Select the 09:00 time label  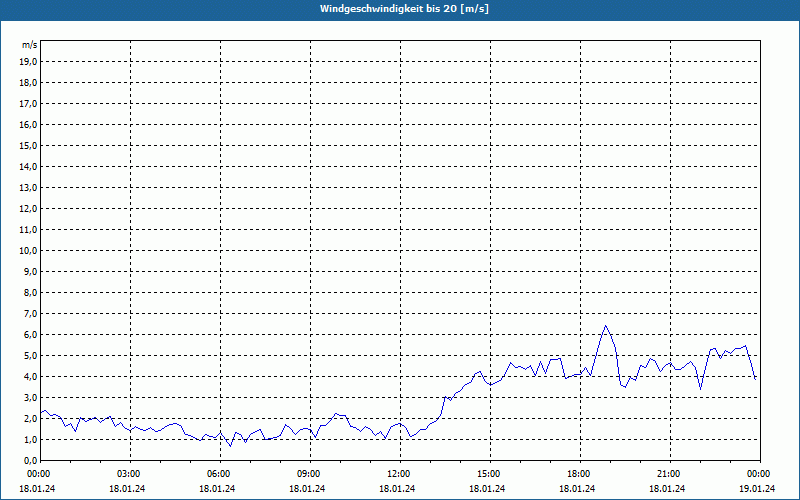[309, 474]
